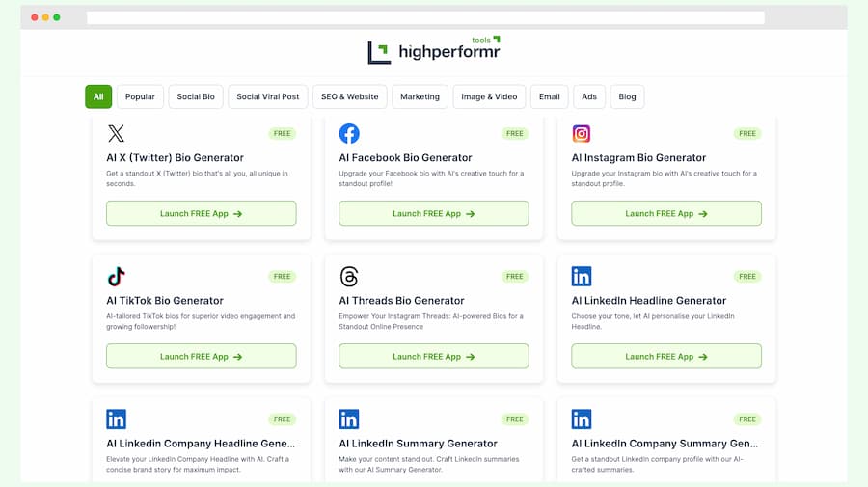
Task: Click the X (Twitter) logo icon
Action: [x=117, y=133]
